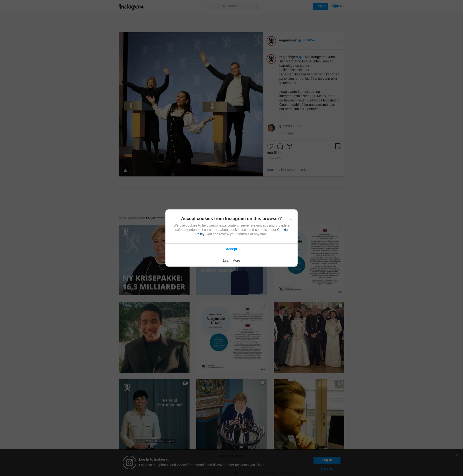The width and height of the screenshot is (463, 476).
Task: Open the smiling young man post thumbnail
Action: (154, 337)
